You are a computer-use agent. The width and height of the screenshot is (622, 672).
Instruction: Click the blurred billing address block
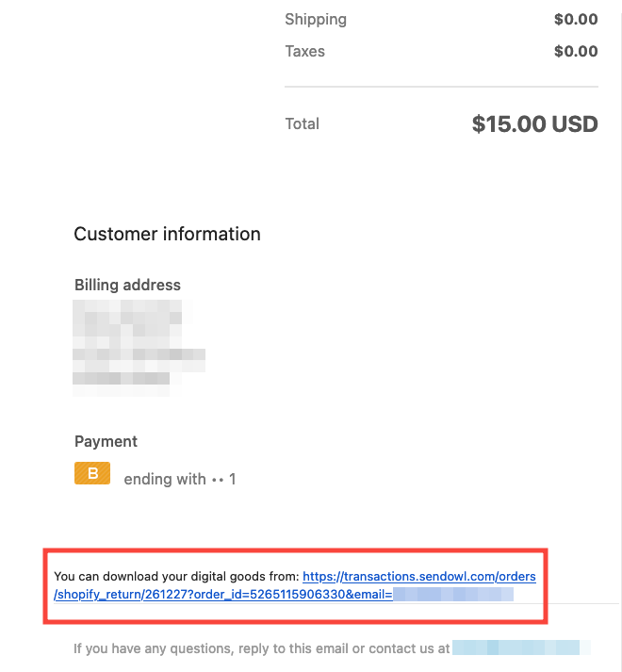coord(139,348)
